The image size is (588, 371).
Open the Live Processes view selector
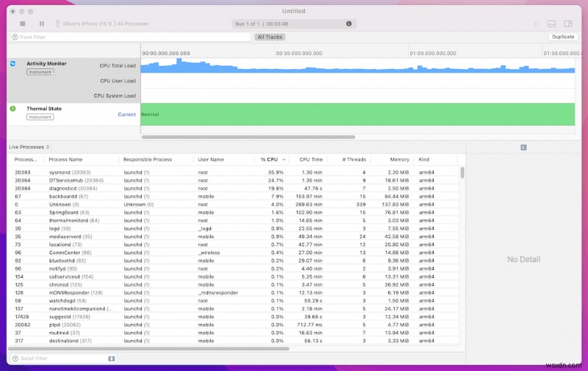pyautogui.click(x=29, y=147)
